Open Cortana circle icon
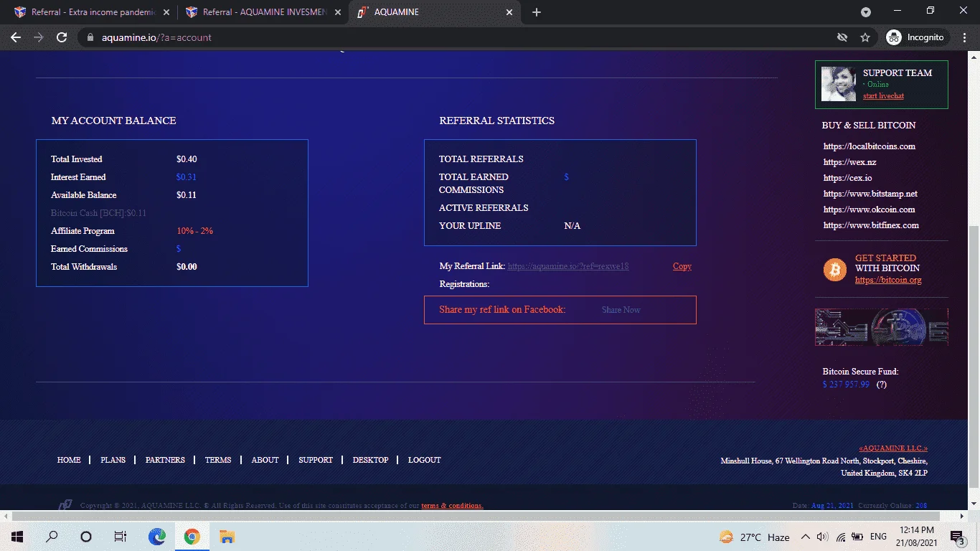Image resolution: width=980 pixels, height=551 pixels. click(x=86, y=537)
